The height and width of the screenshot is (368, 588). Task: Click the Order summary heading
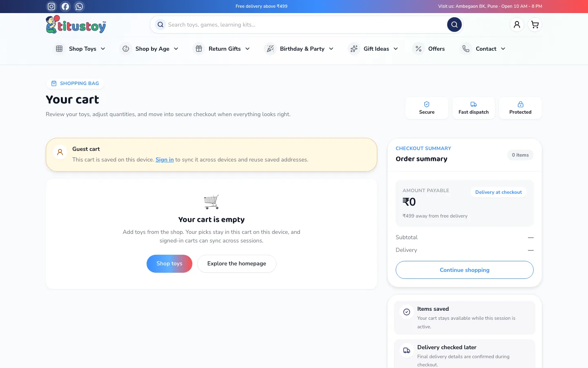click(421, 159)
